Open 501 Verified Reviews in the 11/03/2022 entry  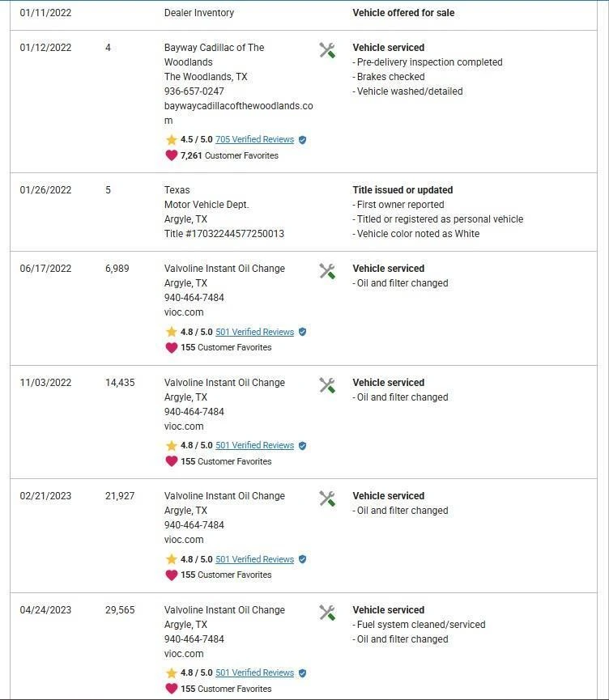coord(254,446)
